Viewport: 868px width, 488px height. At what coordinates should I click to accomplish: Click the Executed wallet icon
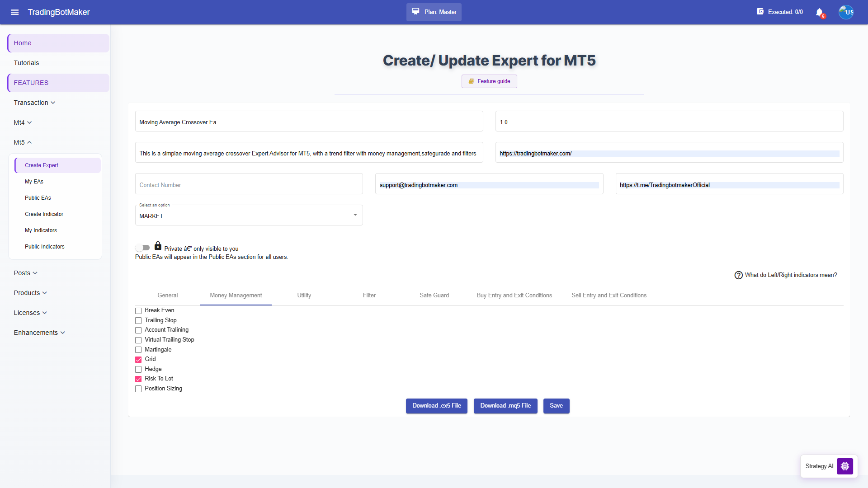click(x=760, y=12)
